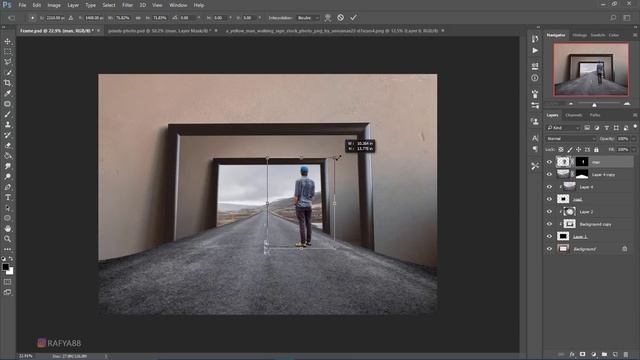
Task: Open the File menu
Action: click(x=22, y=5)
